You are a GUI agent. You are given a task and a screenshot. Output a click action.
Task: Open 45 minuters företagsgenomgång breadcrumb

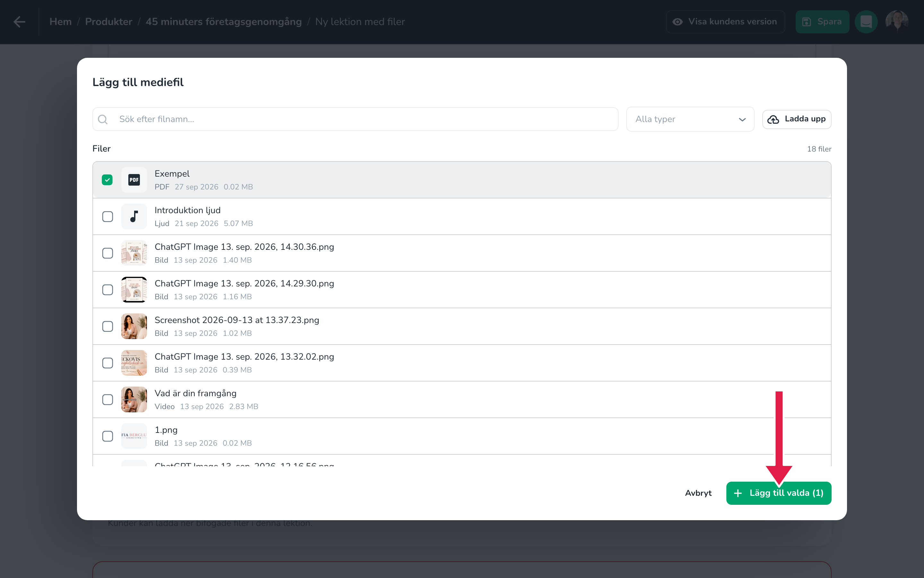[x=224, y=22]
